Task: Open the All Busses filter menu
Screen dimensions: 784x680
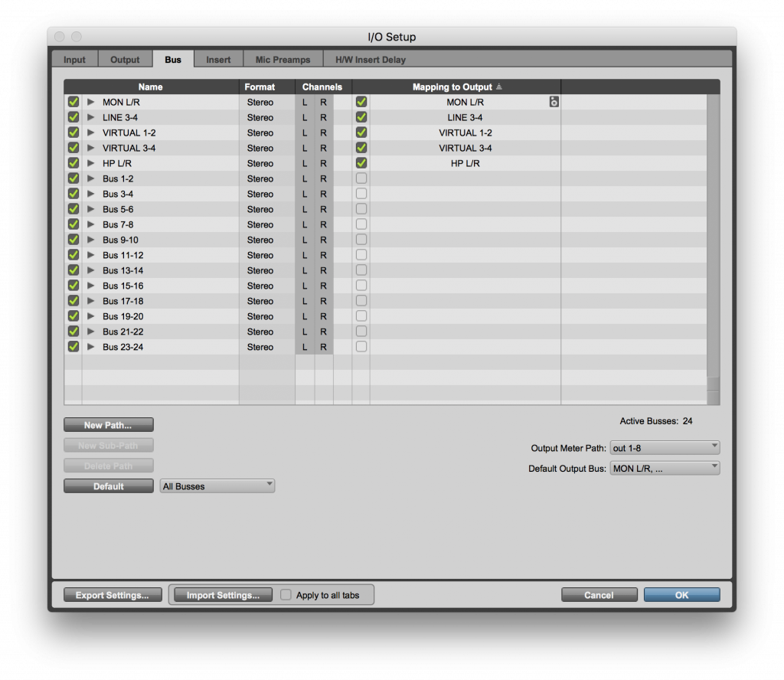Action: coord(217,485)
